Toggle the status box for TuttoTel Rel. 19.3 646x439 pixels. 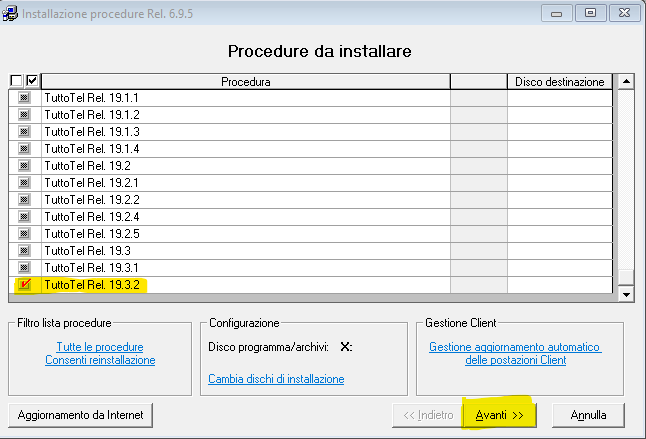[24, 251]
